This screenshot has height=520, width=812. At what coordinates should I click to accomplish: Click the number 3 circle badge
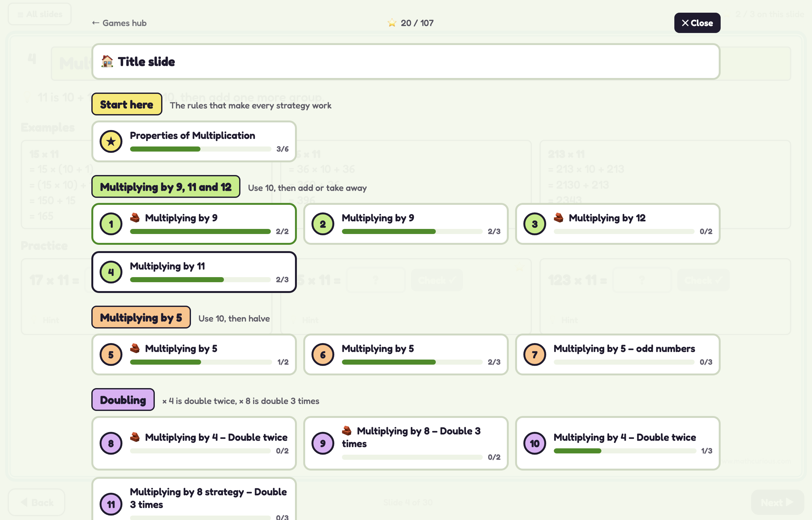[534, 224]
